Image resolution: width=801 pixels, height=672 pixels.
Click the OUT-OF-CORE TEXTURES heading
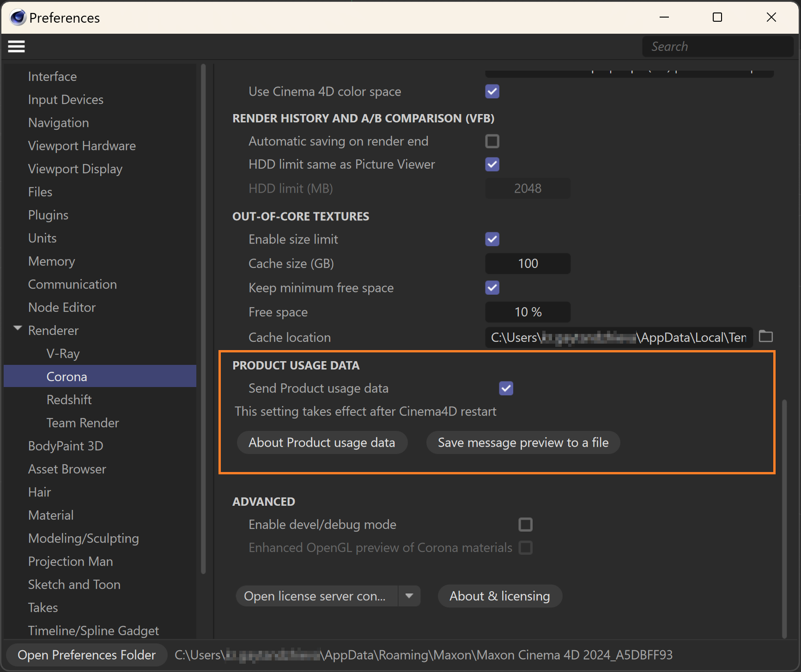pos(301,216)
